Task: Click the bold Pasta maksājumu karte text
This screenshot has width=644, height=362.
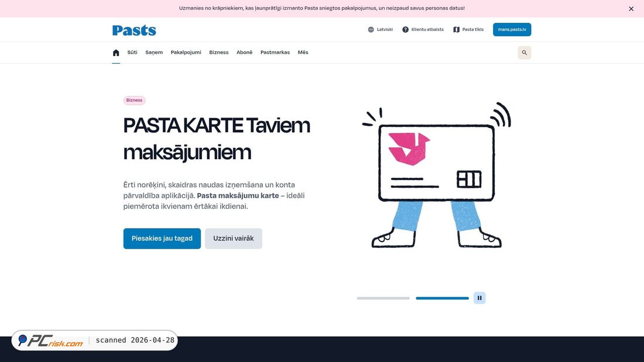Action: [238, 196]
